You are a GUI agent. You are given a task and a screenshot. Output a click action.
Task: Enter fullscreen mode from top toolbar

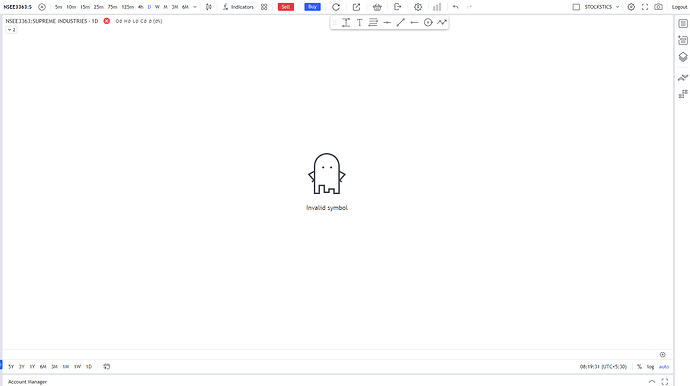645,7
